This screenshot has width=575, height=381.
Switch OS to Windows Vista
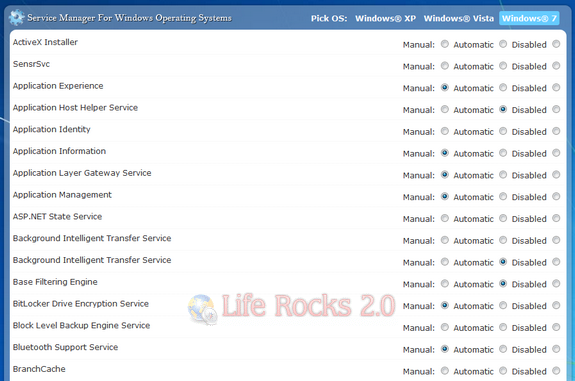tap(459, 18)
